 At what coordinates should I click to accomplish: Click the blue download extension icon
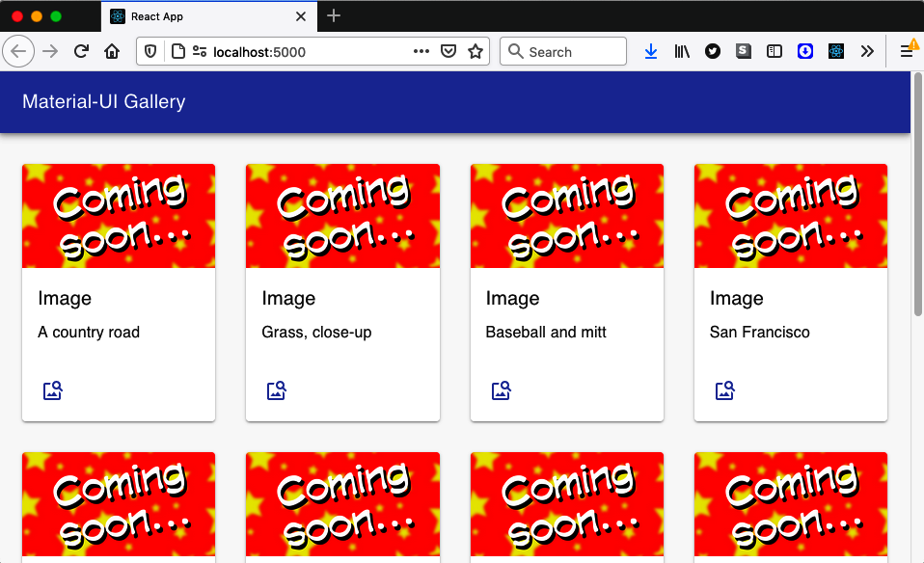(805, 52)
